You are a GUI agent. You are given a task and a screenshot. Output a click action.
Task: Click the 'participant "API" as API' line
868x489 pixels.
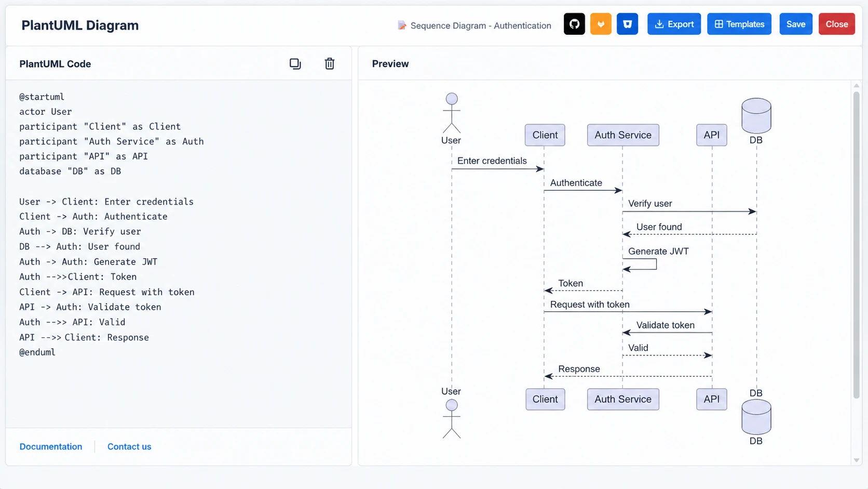coord(84,156)
